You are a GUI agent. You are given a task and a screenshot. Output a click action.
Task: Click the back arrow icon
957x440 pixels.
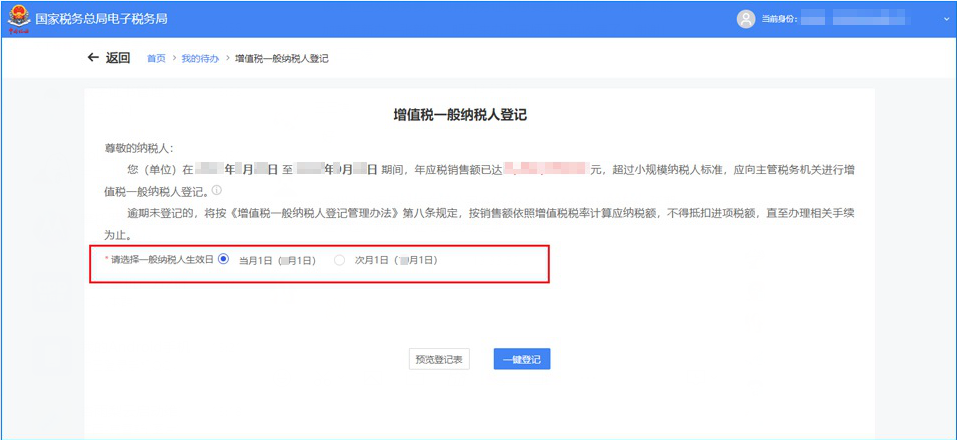tap(94, 58)
